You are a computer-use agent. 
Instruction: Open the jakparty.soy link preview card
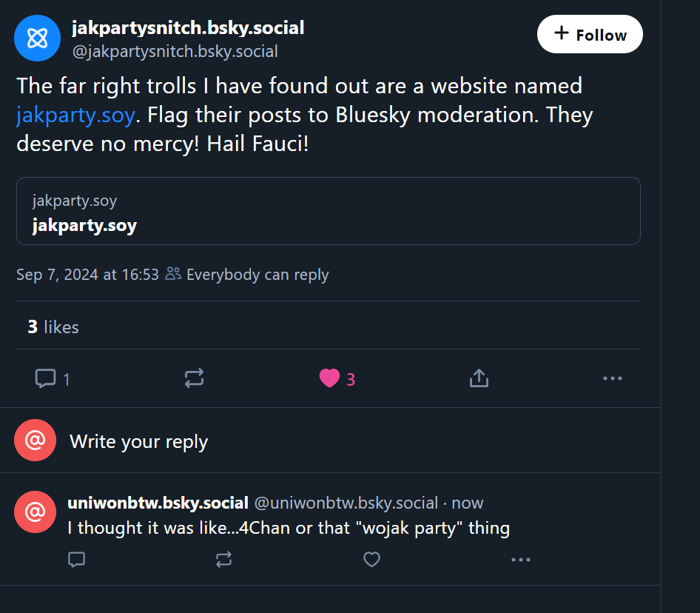328,211
